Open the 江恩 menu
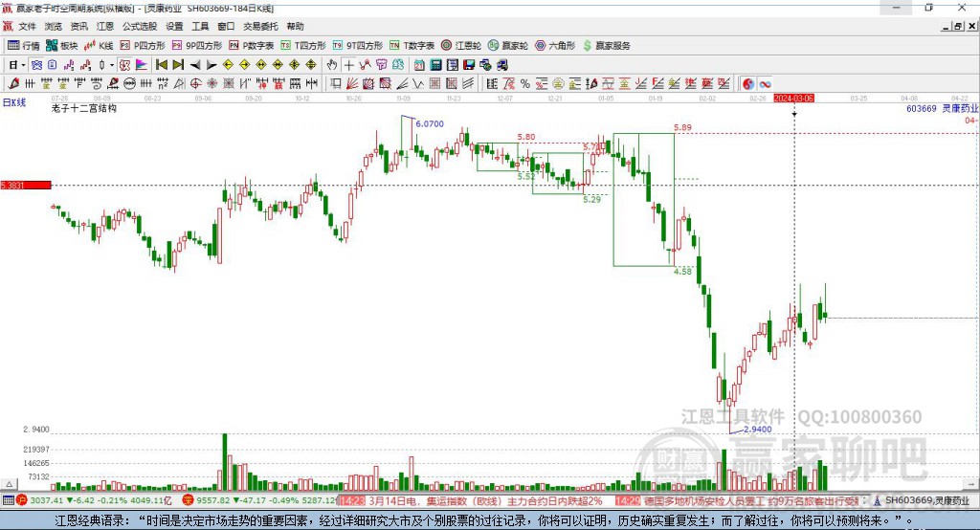The image size is (980, 530). (x=105, y=26)
